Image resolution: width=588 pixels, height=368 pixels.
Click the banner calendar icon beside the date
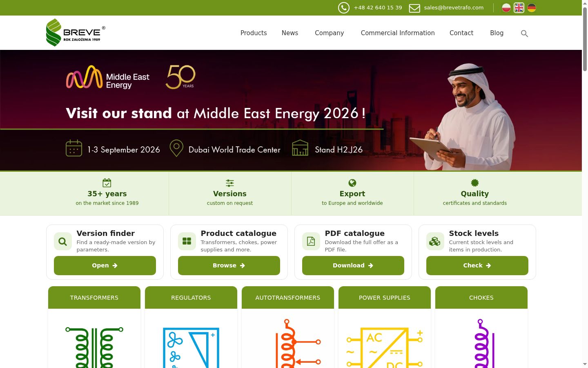pyautogui.click(x=74, y=148)
